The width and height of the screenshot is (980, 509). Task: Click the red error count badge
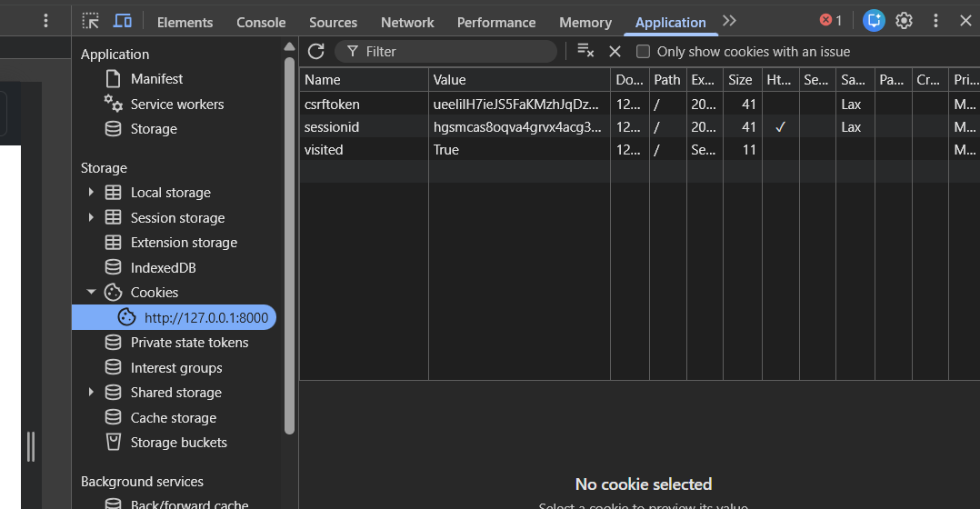831,21
